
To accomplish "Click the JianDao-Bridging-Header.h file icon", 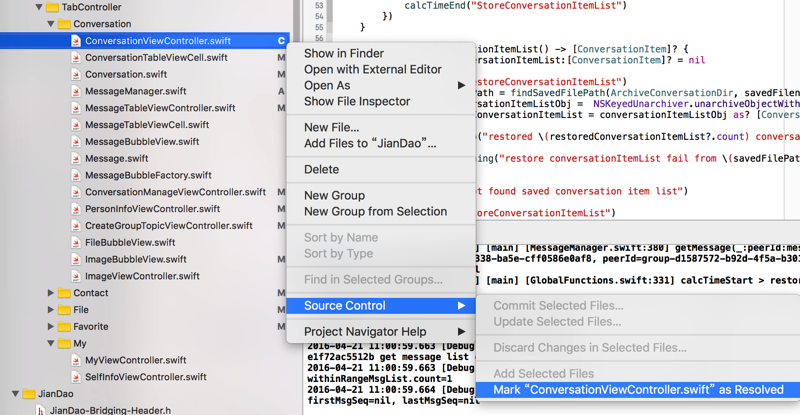I will (40, 410).
